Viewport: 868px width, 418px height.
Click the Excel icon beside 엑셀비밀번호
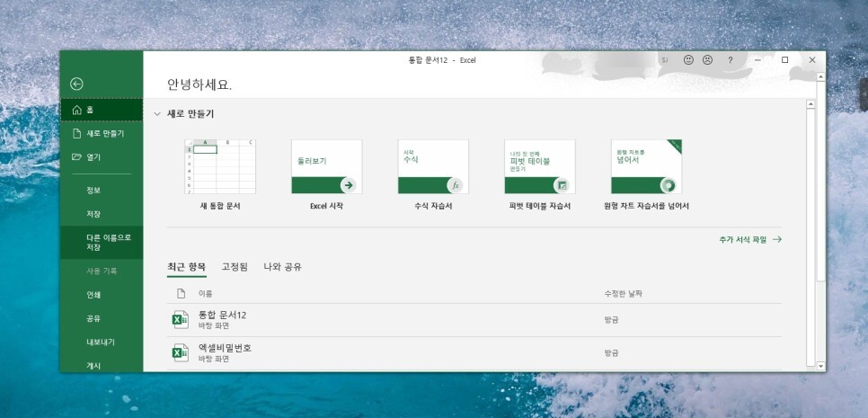coord(180,353)
